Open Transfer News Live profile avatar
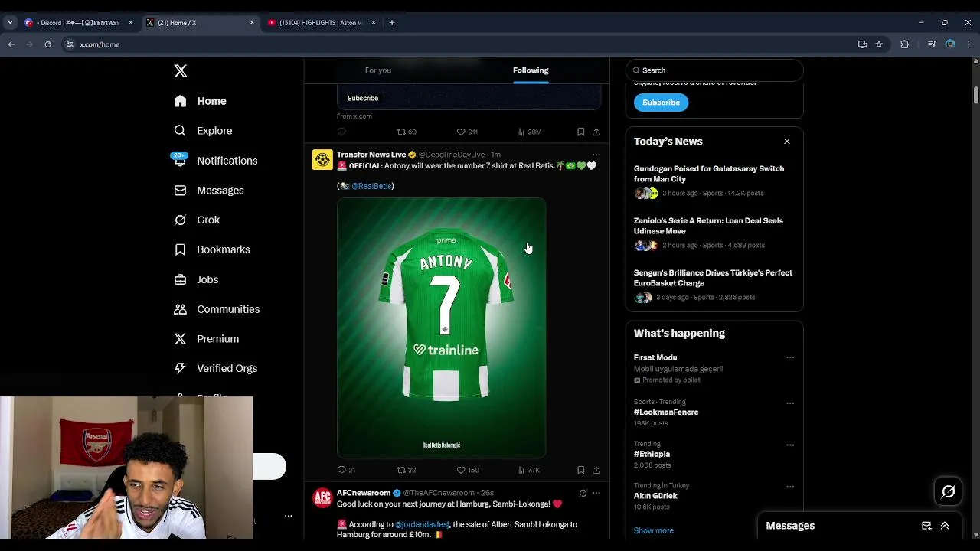The height and width of the screenshot is (551, 980). coord(322,160)
